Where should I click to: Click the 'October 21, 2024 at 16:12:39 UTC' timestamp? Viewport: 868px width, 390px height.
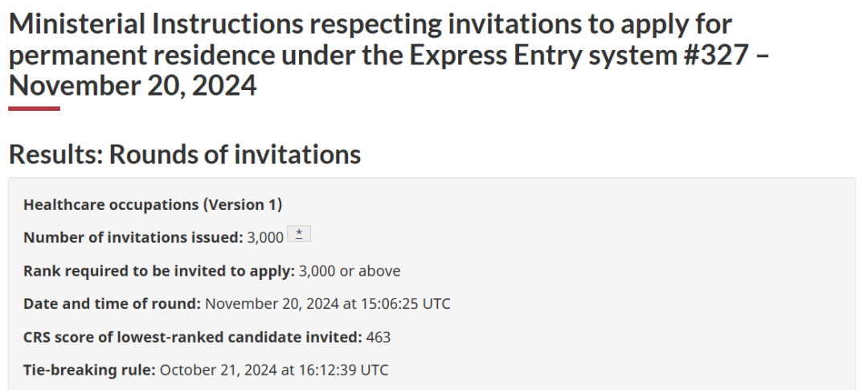point(274,370)
